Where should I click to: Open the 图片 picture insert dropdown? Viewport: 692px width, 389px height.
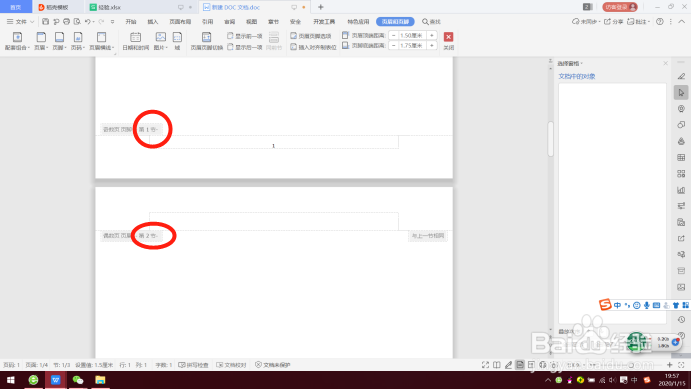click(x=161, y=41)
